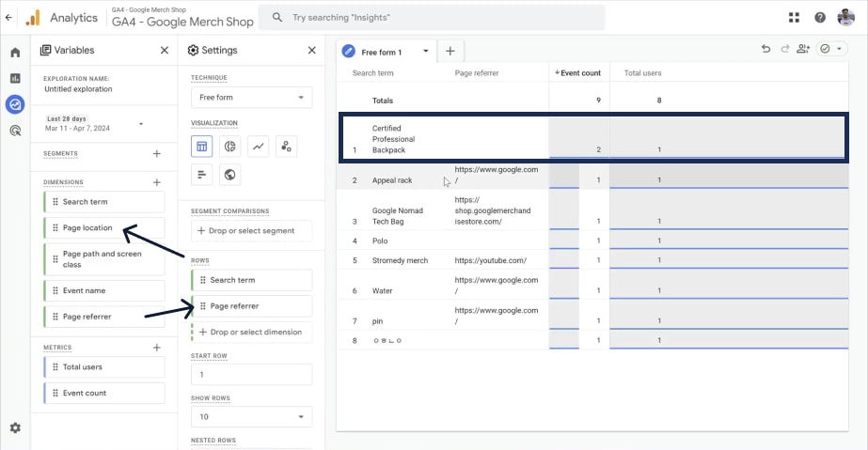The height and width of the screenshot is (450, 868).
Task: Close the Variables panel
Action: point(165,51)
